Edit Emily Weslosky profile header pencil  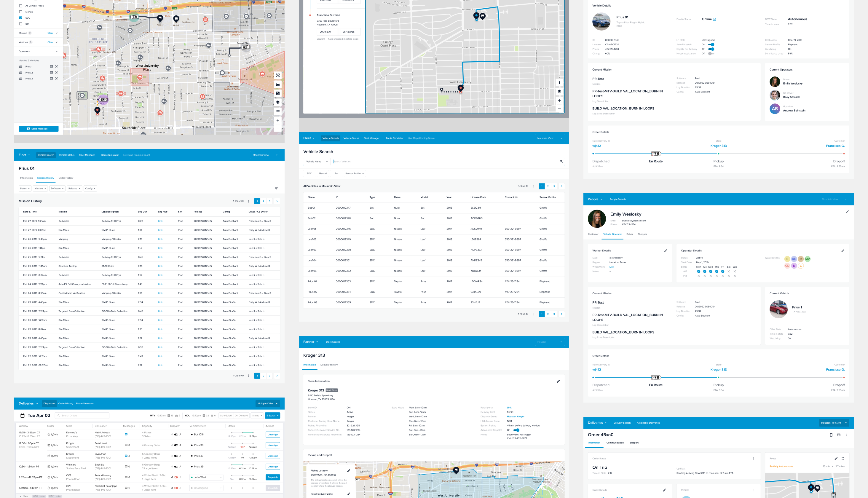[847, 212]
